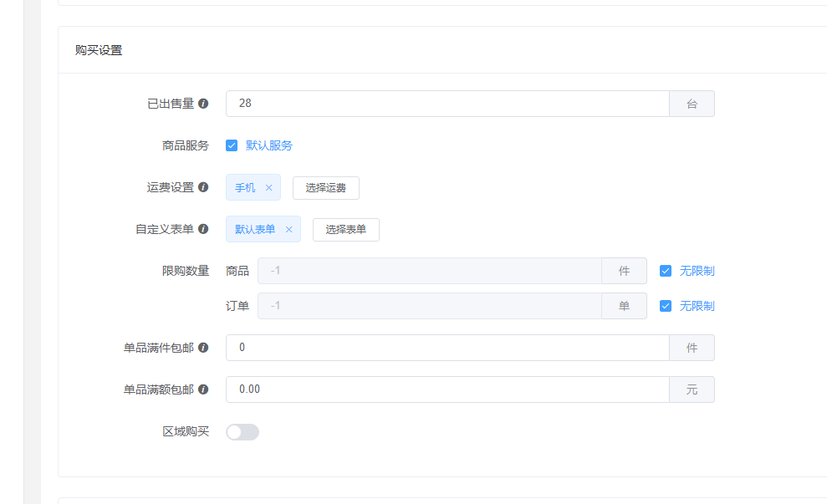The height and width of the screenshot is (504, 827).
Task: Remove the 手机 shipping tag
Action: tap(269, 188)
